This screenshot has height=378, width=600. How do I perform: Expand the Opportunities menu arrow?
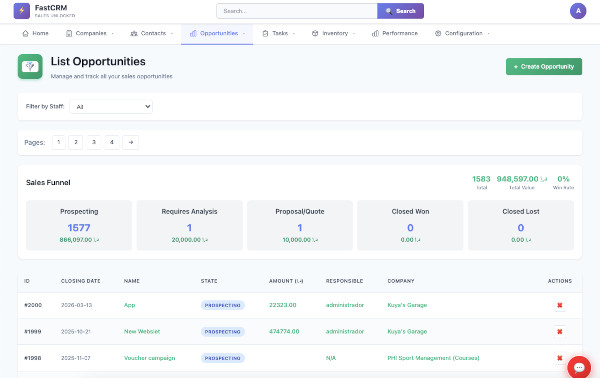pos(244,34)
